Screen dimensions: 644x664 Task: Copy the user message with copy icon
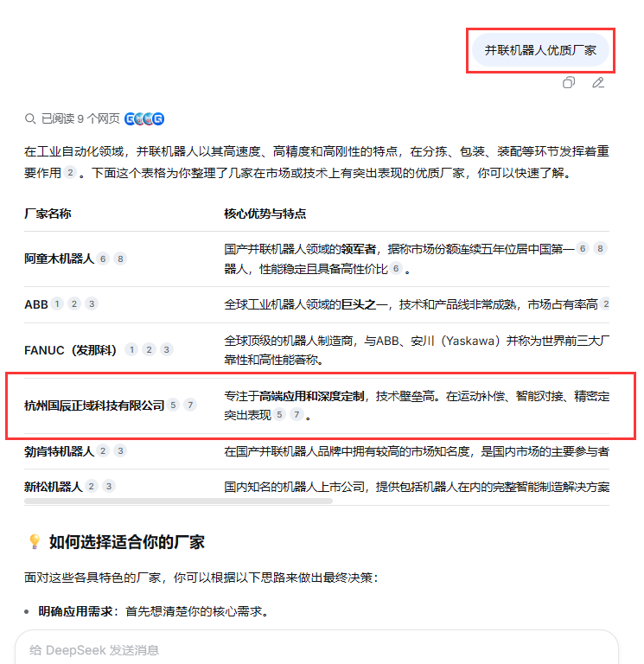pos(569,83)
